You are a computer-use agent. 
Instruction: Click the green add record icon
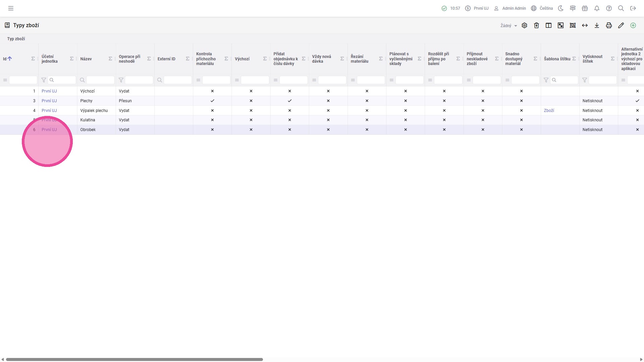point(633,25)
